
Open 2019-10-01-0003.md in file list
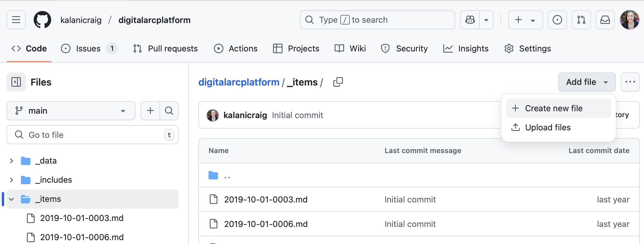tap(266, 199)
